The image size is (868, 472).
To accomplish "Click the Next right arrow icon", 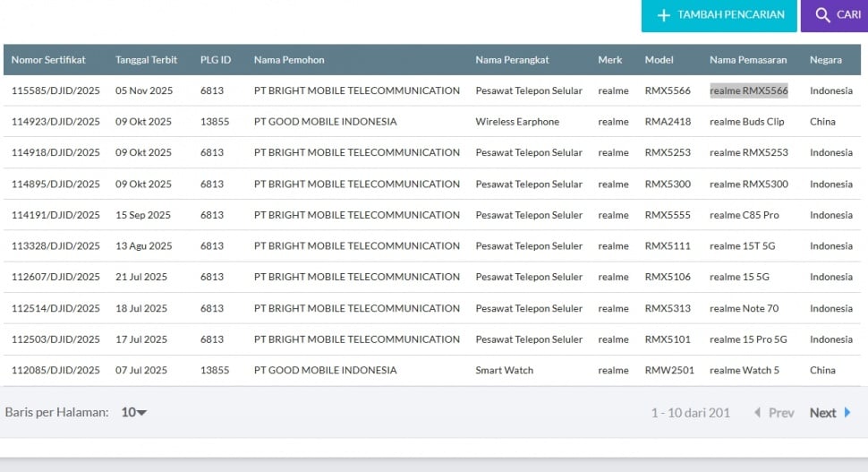I will pyautogui.click(x=847, y=412).
